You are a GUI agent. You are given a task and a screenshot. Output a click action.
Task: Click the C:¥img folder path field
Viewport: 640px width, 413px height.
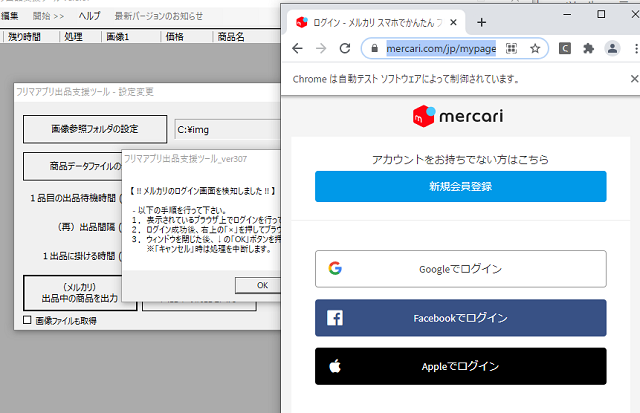tap(228, 130)
